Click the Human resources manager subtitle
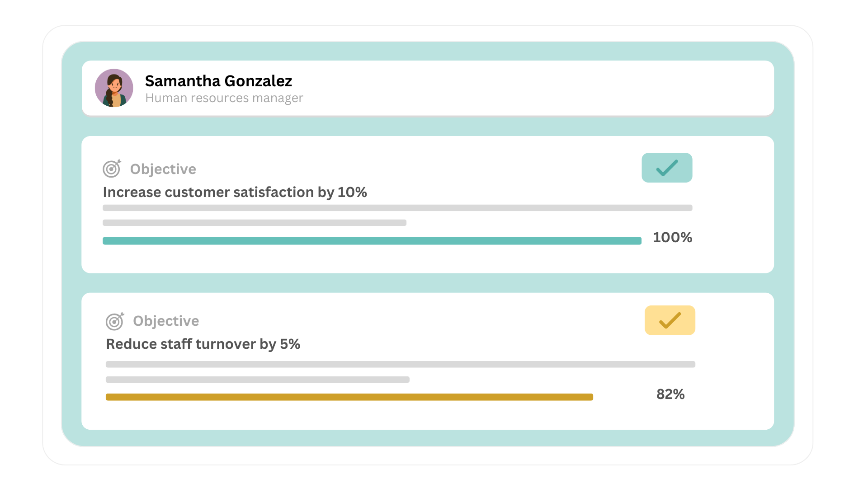Viewport: 868px width, 488px height. point(224,98)
